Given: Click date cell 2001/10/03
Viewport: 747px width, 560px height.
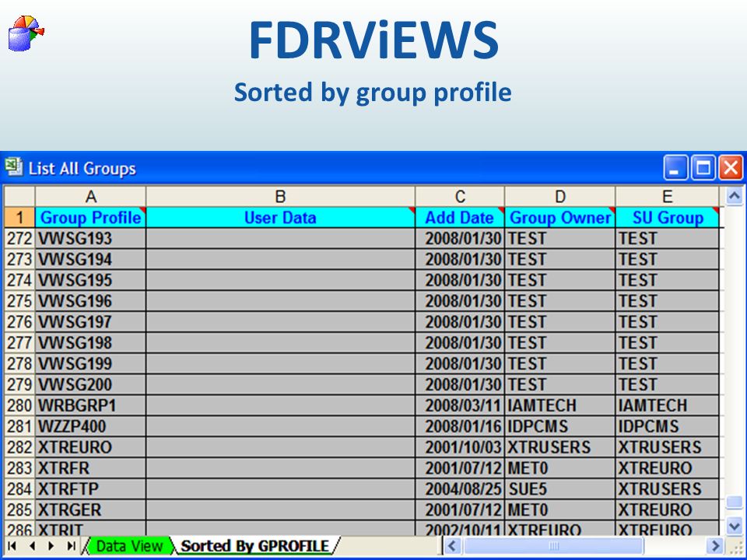Looking at the screenshot, I should [460, 447].
